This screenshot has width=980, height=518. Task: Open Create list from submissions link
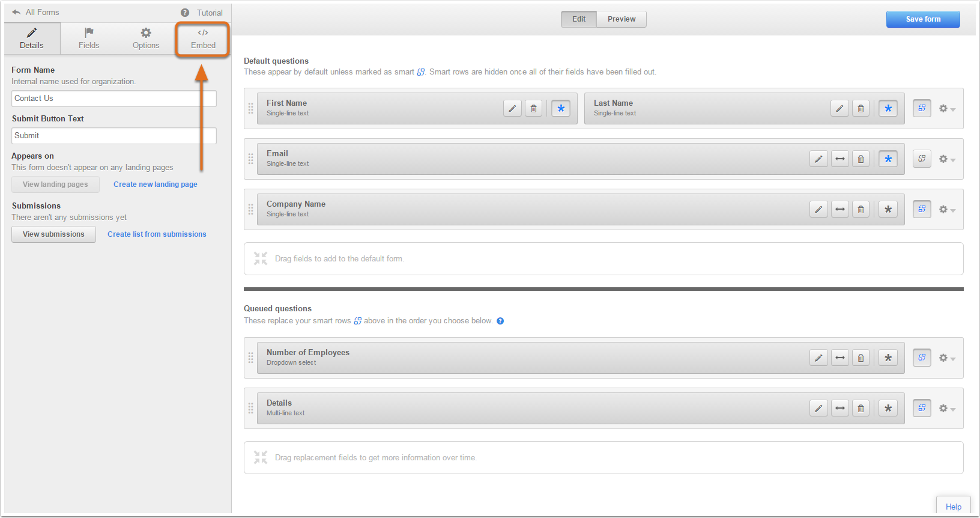coord(157,234)
